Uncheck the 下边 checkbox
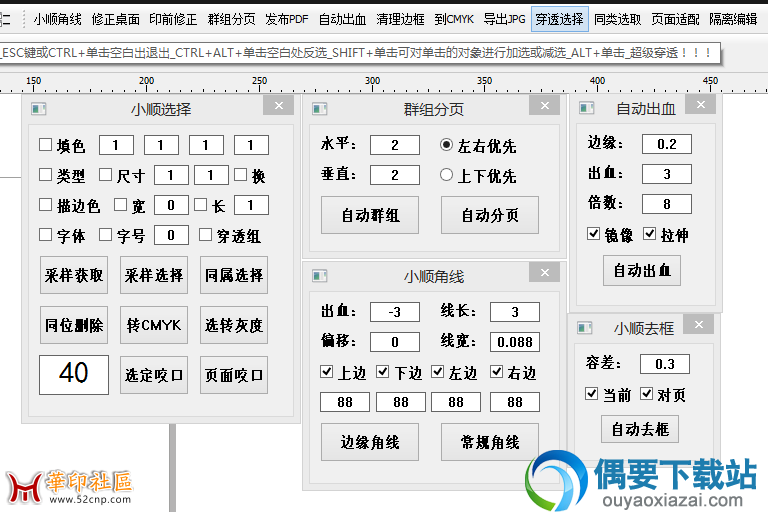This screenshot has width=768, height=512. [383, 372]
